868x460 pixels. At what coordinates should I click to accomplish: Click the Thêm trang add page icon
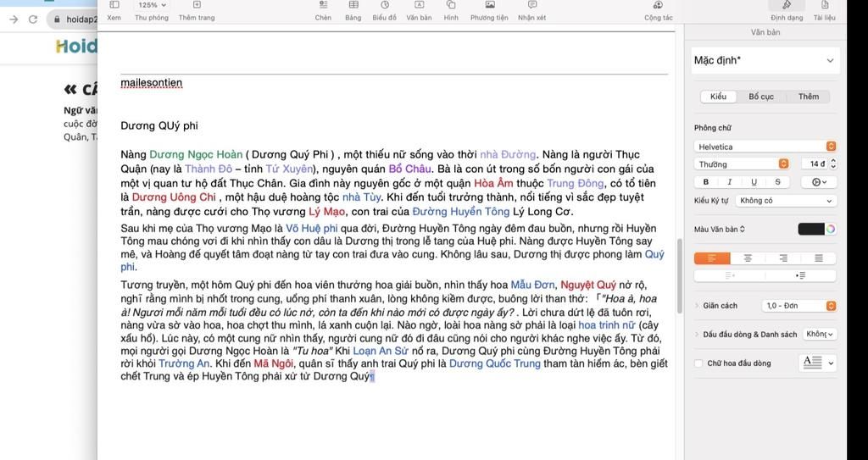197,5
